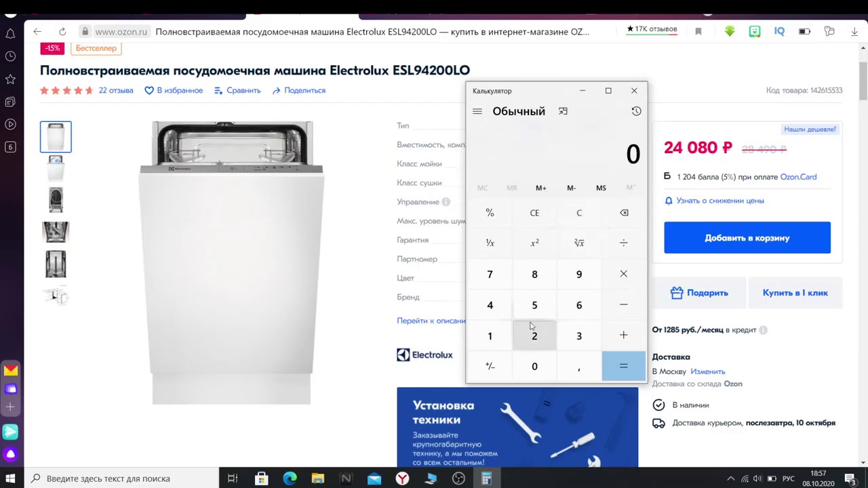Open browser downloads arrow icon
Image resolution: width=868 pixels, height=488 pixels.
click(x=854, y=31)
